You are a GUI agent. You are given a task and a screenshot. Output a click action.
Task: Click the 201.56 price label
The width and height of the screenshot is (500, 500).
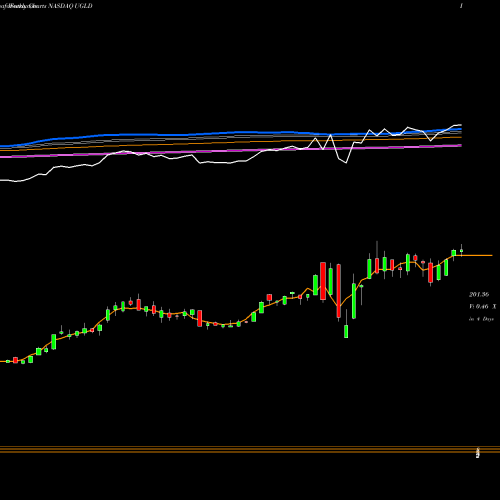[x=479, y=294]
